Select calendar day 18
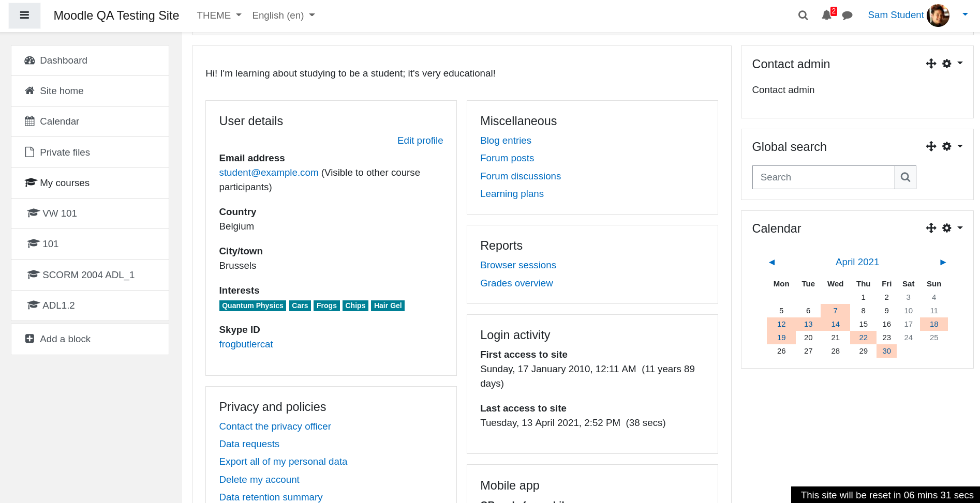 pyautogui.click(x=934, y=324)
